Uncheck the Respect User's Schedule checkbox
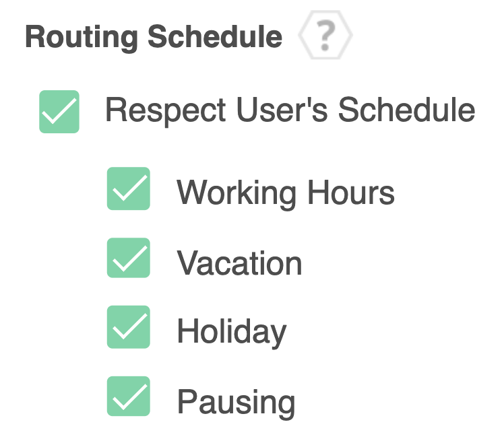 59,112
